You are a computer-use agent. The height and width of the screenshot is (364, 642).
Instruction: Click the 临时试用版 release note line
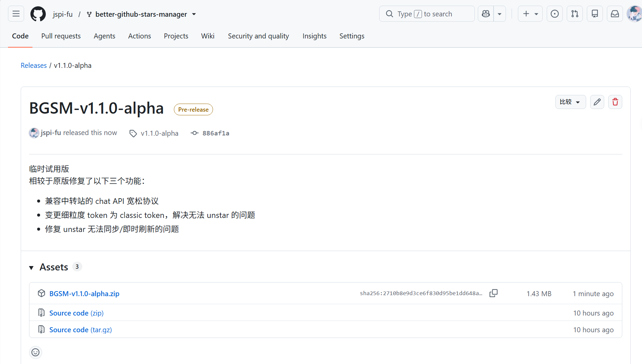pyautogui.click(x=49, y=169)
